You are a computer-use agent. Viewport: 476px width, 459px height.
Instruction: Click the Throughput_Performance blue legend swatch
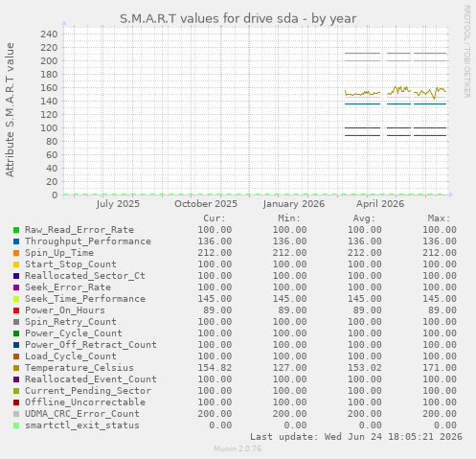tap(16, 241)
